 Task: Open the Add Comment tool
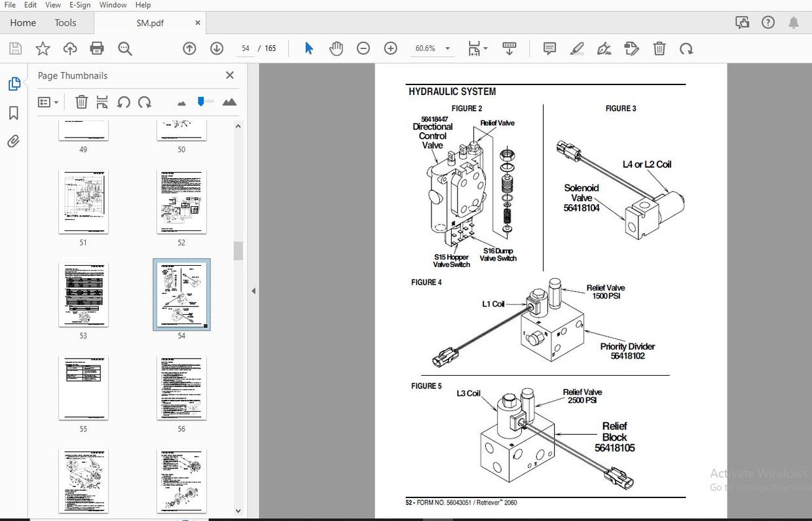(x=549, y=48)
